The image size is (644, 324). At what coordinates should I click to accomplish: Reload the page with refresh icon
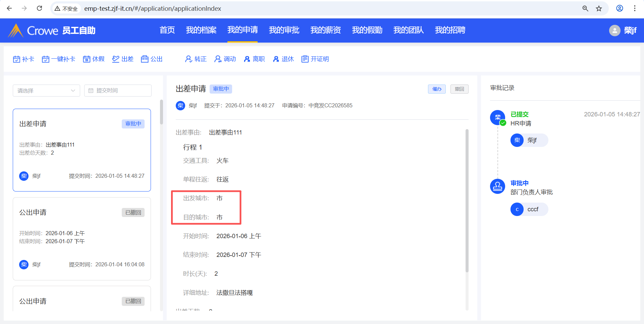39,8
